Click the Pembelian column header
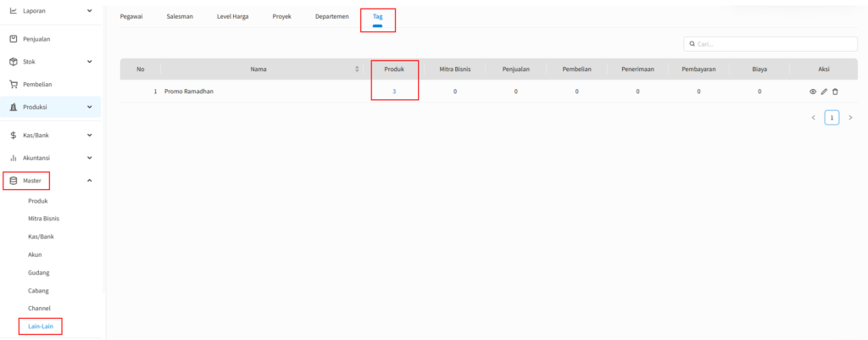868x340 pixels. pyautogui.click(x=576, y=70)
